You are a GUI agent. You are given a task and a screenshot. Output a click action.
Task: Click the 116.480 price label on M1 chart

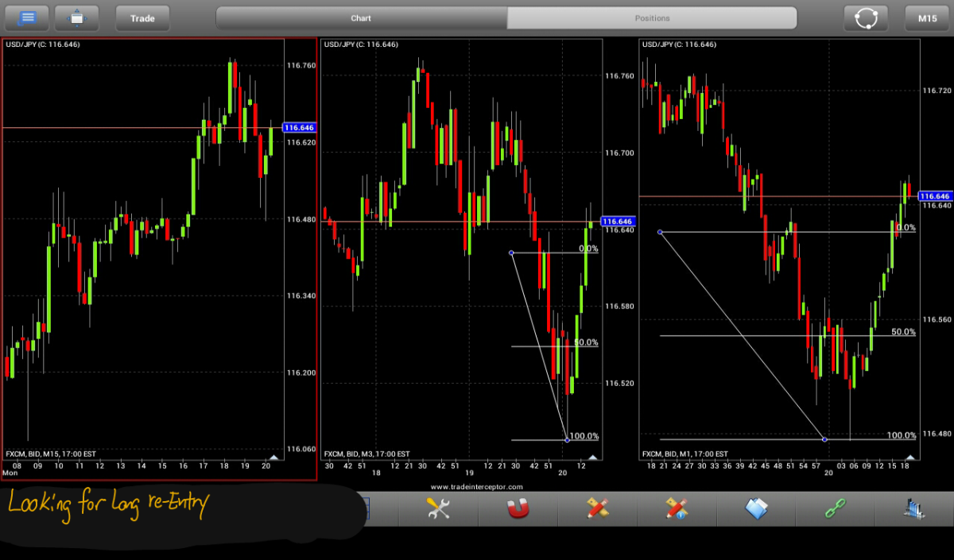coord(937,434)
